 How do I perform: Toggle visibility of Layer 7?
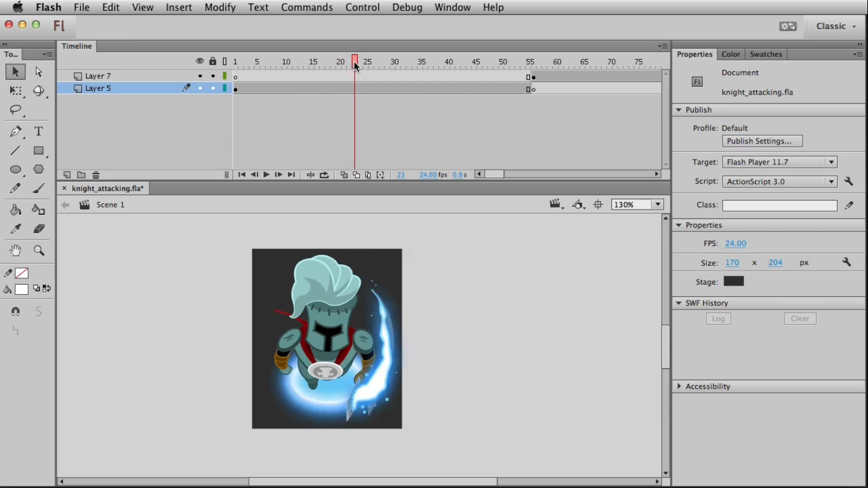coord(200,76)
